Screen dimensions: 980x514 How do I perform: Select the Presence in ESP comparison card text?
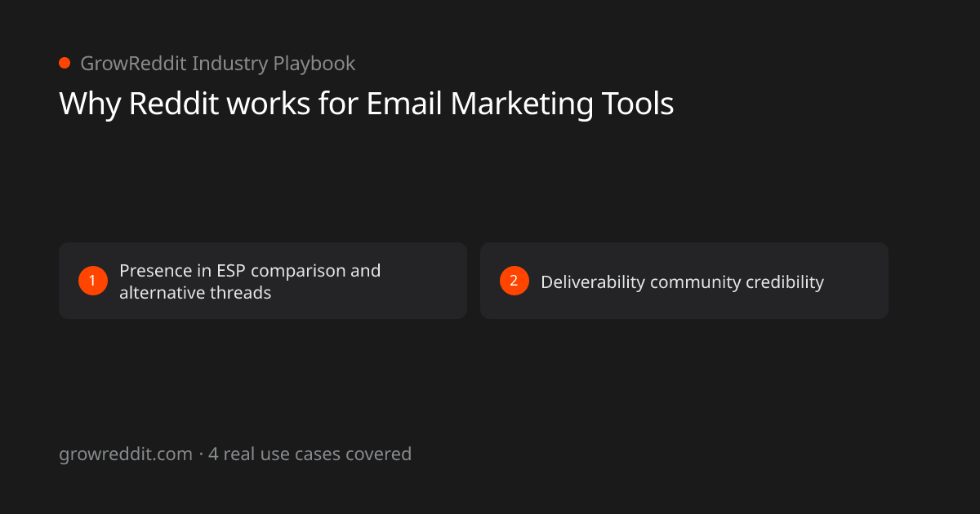click(x=250, y=281)
